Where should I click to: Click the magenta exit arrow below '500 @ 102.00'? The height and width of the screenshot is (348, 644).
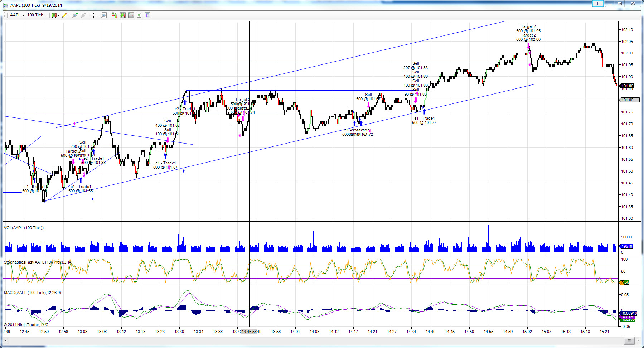[528, 46]
